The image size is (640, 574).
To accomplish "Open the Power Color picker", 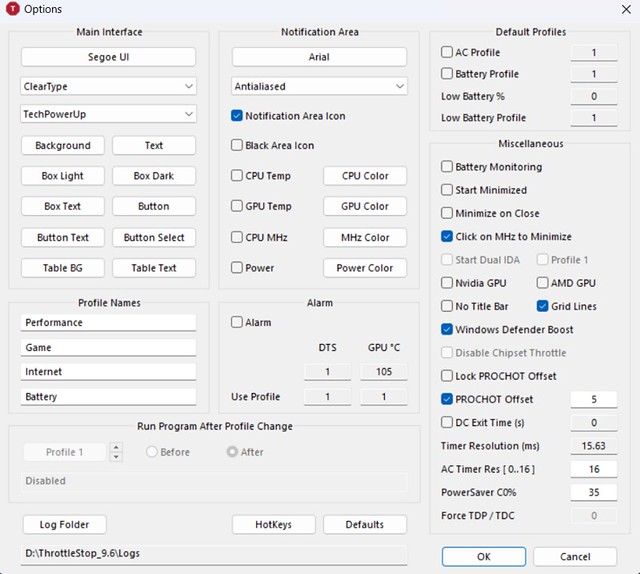I will pos(365,268).
